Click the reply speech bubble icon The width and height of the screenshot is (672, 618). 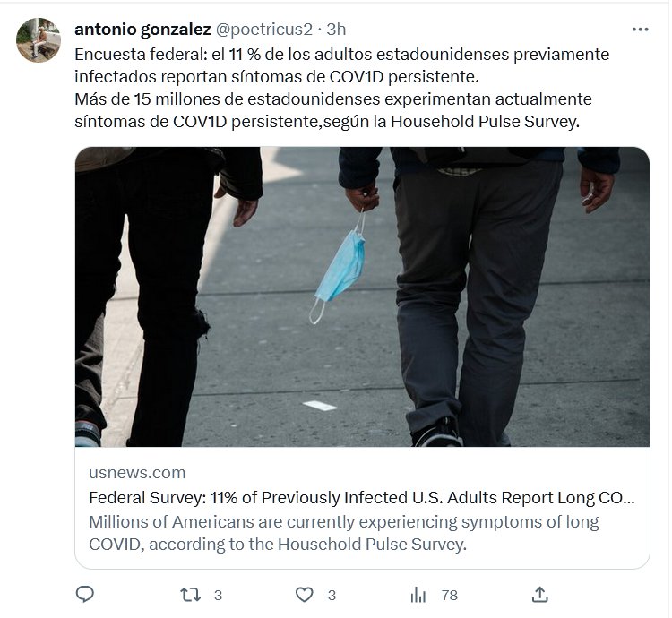[x=85, y=594]
